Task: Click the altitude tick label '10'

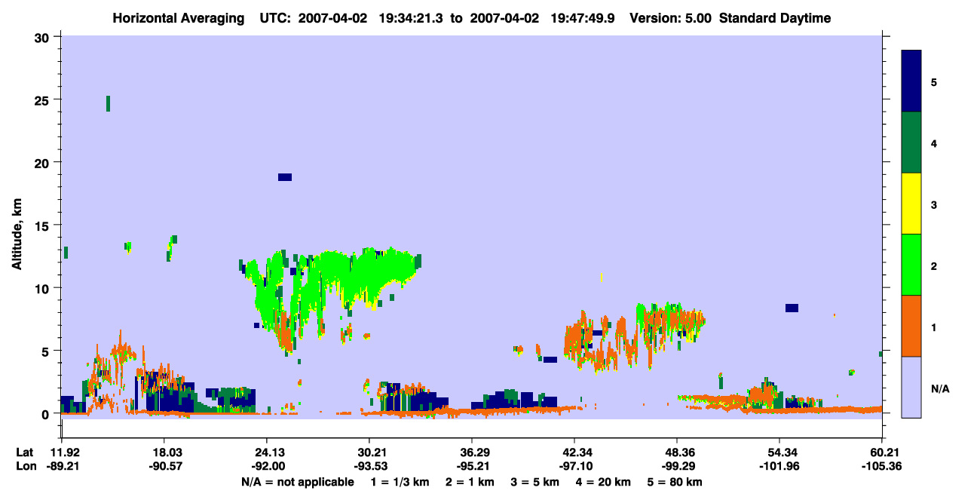Action: [44, 288]
